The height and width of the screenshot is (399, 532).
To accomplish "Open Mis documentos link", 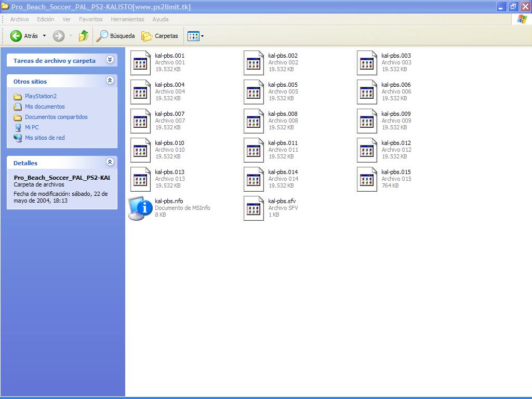I will [x=45, y=107].
